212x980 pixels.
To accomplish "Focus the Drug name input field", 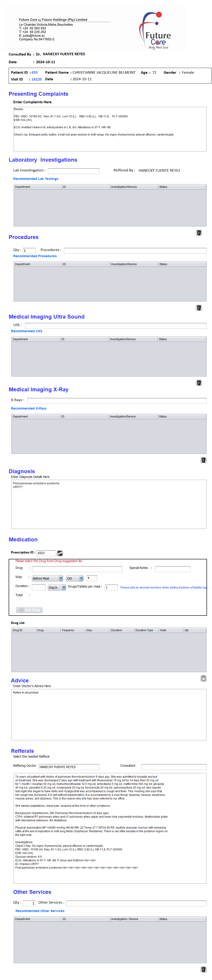I will click(77, 569).
